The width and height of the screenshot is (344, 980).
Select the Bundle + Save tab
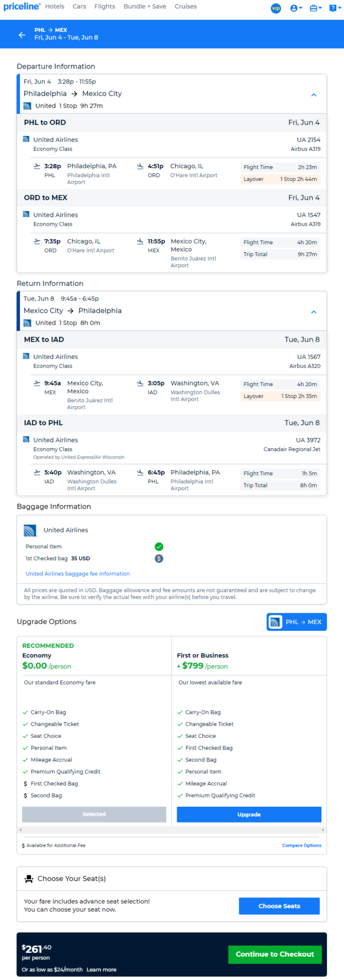pos(145,7)
